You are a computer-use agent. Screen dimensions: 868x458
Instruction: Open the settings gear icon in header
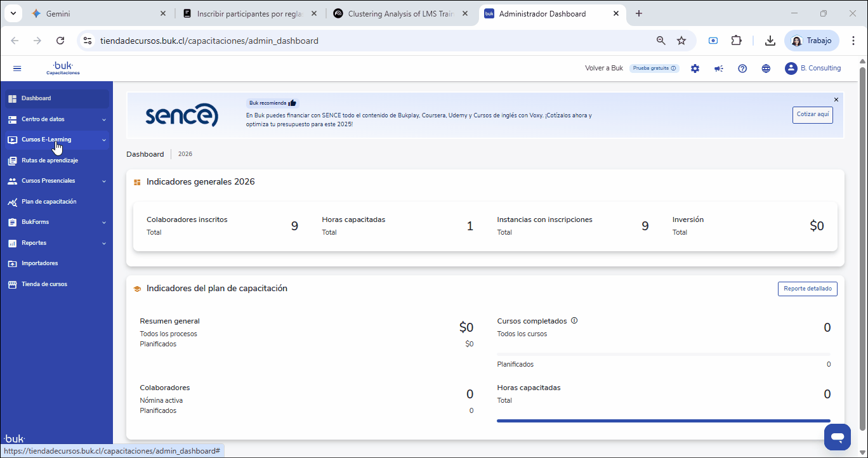pyautogui.click(x=695, y=69)
